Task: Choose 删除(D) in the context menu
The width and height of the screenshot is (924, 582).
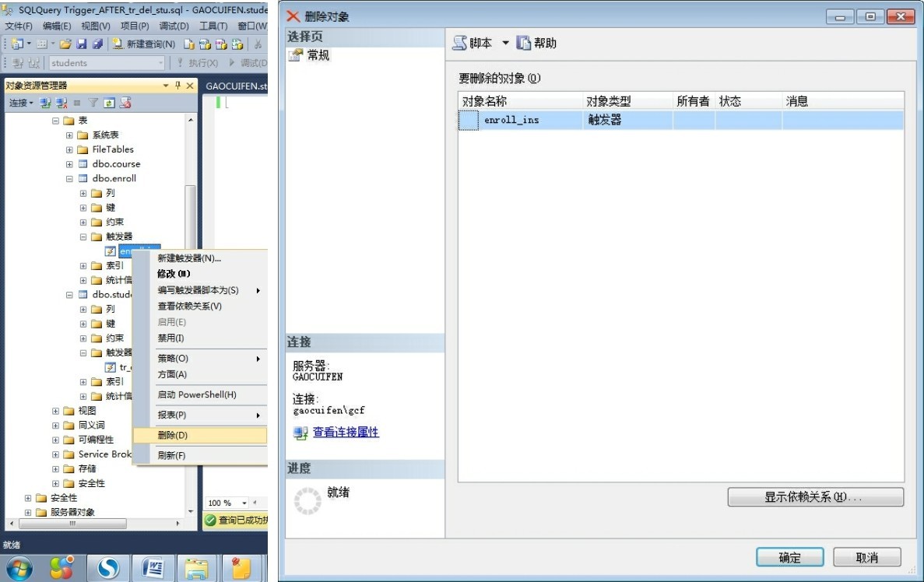Action: point(200,435)
